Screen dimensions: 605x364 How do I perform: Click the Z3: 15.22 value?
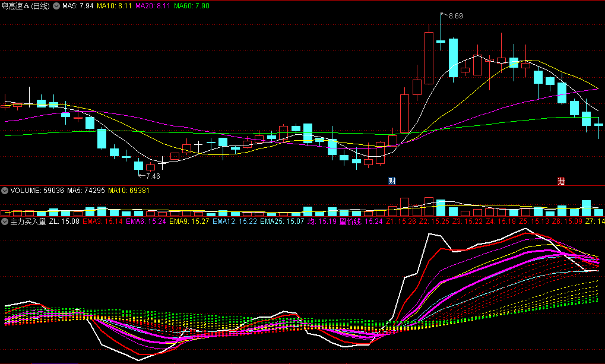pyautogui.click(x=468, y=221)
